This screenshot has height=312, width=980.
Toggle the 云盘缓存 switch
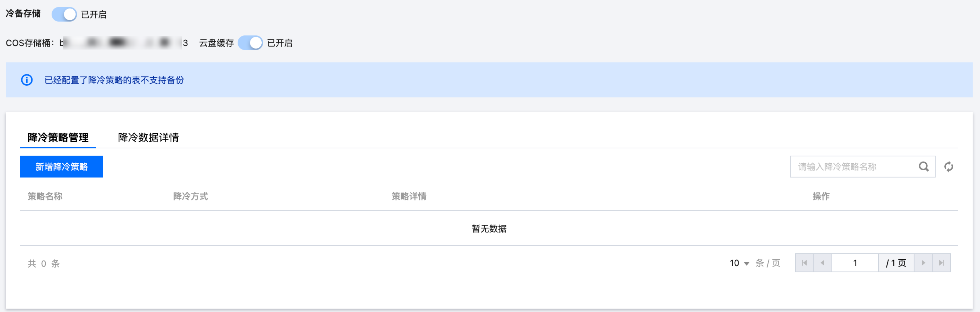click(x=250, y=43)
